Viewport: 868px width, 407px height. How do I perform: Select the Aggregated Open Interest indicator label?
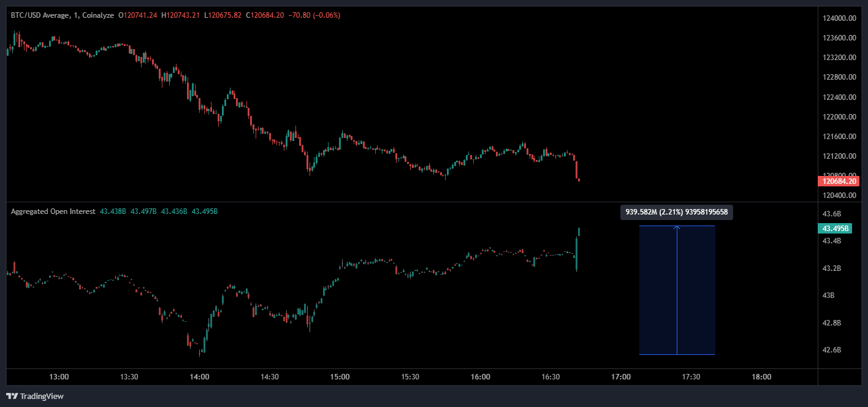click(x=53, y=211)
